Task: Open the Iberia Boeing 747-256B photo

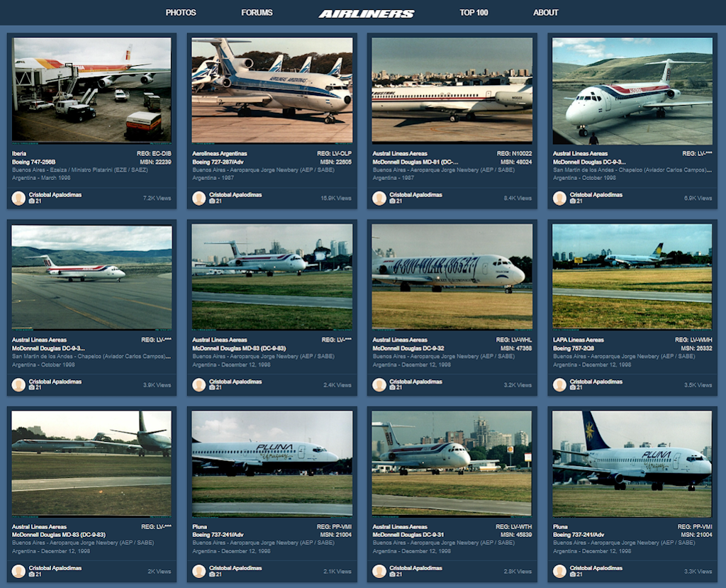Action: click(91, 90)
